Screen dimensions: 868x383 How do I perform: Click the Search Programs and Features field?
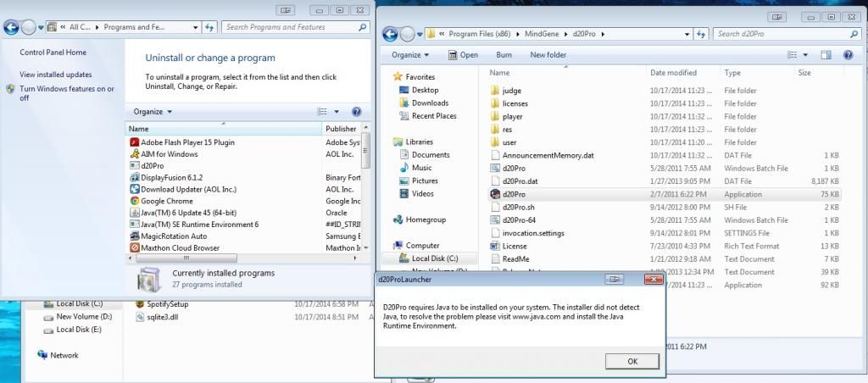pos(296,27)
